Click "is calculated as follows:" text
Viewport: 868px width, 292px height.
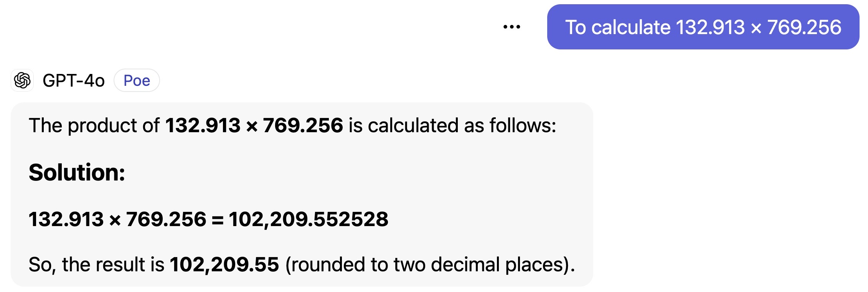pos(452,126)
